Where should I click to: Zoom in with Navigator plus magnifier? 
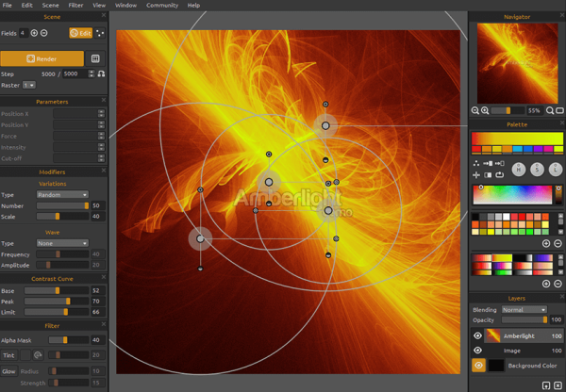(485, 110)
